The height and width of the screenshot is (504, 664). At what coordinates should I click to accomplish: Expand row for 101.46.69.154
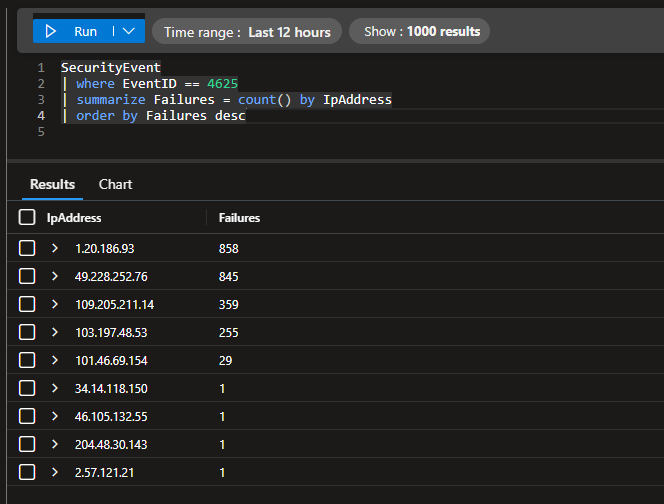[x=55, y=360]
